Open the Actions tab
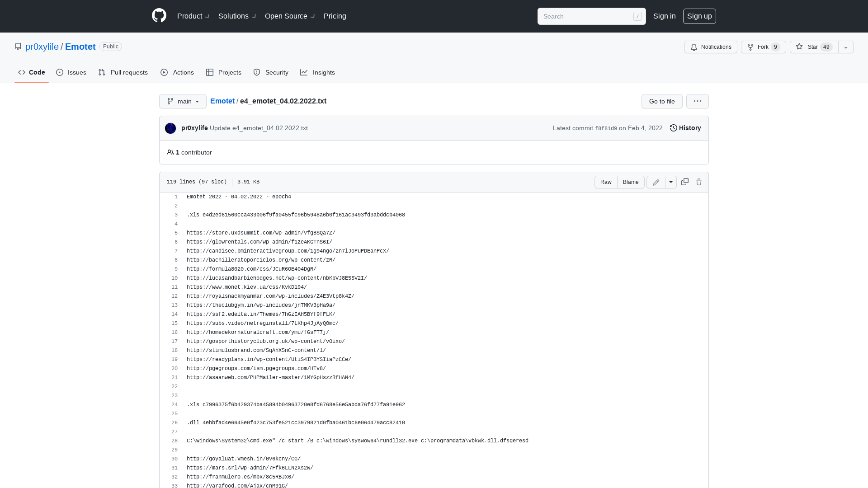Viewport: 868px width, 488px height. (x=177, y=72)
